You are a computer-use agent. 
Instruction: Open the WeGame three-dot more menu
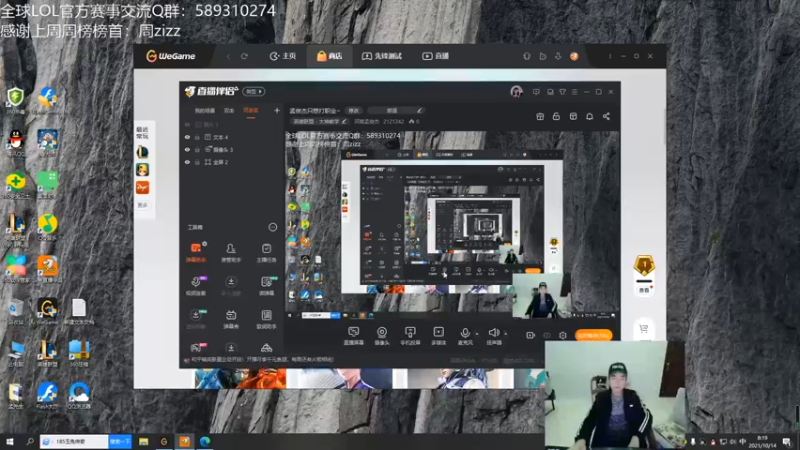click(x=610, y=56)
